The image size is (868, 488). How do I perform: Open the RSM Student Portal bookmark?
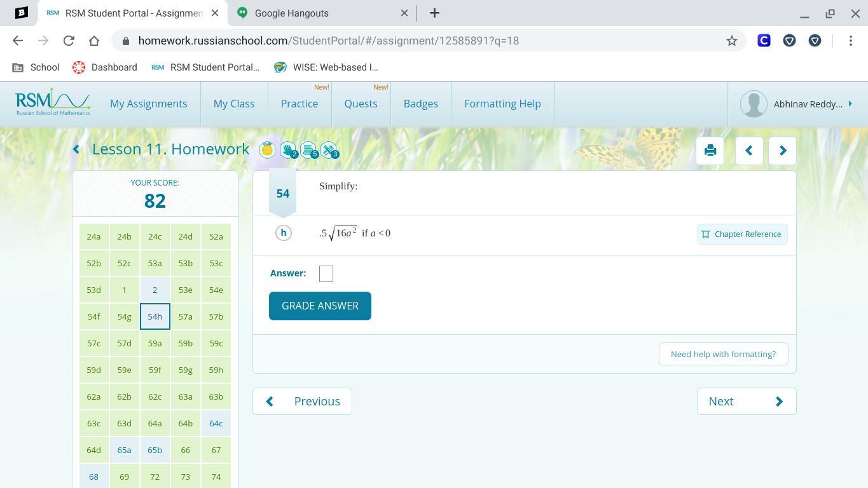point(205,67)
